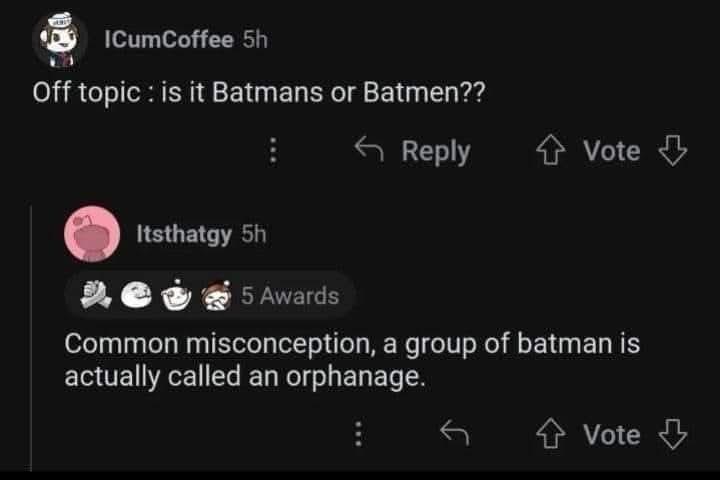Image resolution: width=720 pixels, height=480 pixels.
Task: Downvote ICumCoffee's Batmans or Batmen comment
Action: point(673,151)
